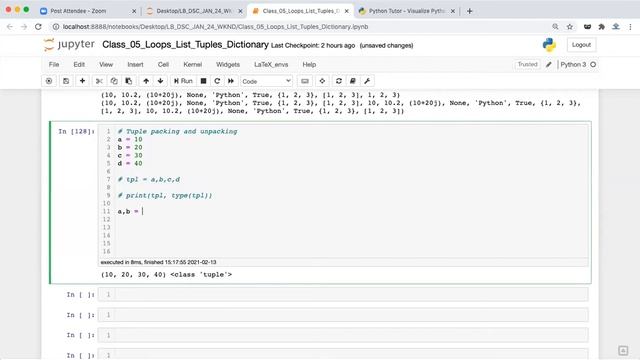Click the Trusted notebook indicator

pos(527,64)
